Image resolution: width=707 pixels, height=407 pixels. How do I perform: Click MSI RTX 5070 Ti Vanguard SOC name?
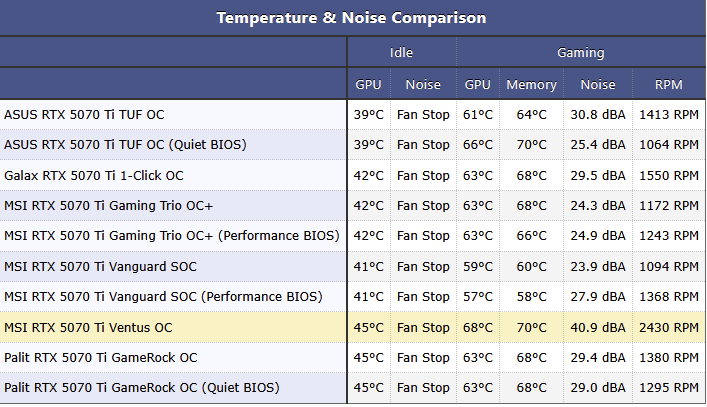101,266
